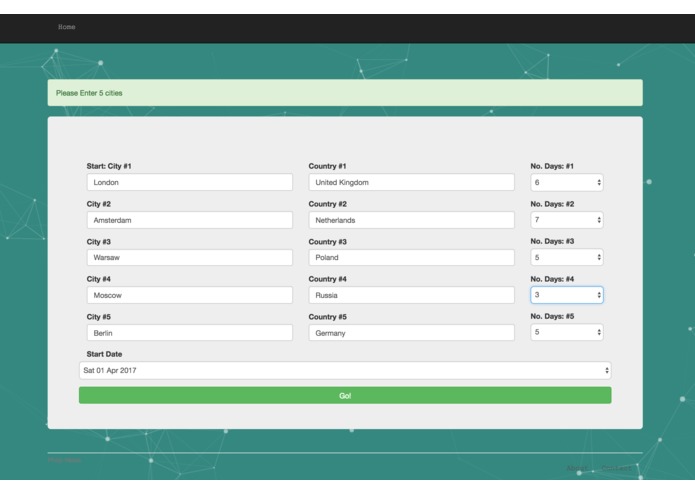
Task: Click the 'Country #2' label
Action: [328, 204]
